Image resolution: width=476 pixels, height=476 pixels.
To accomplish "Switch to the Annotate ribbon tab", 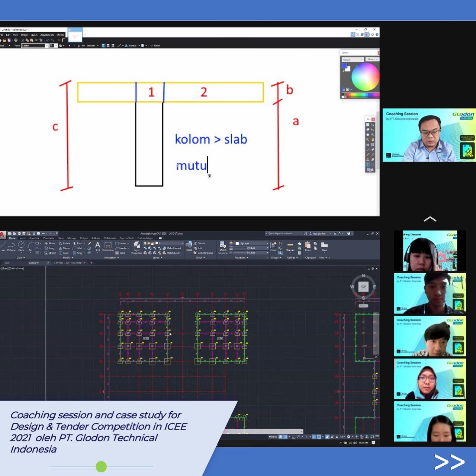I will [x=34, y=238].
